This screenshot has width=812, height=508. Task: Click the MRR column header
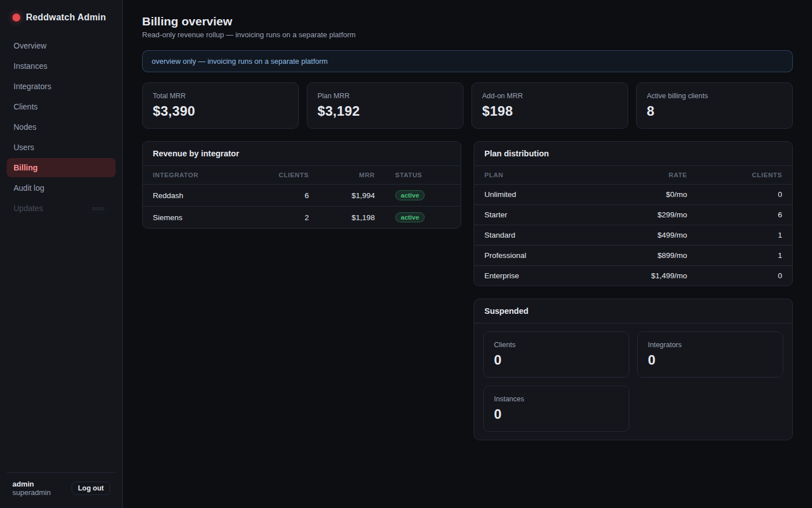coord(367,175)
